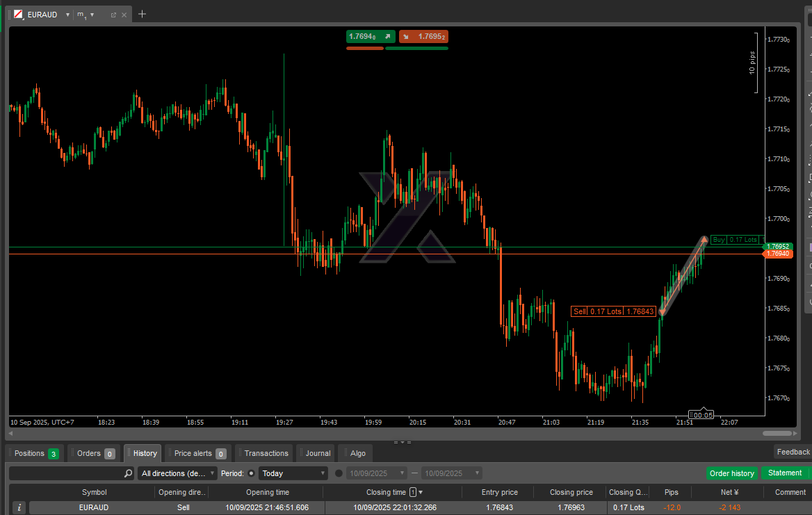Select the custom date range radio button
Image resolution: width=812 pixels, height=515 pixels.
[339, 473]
